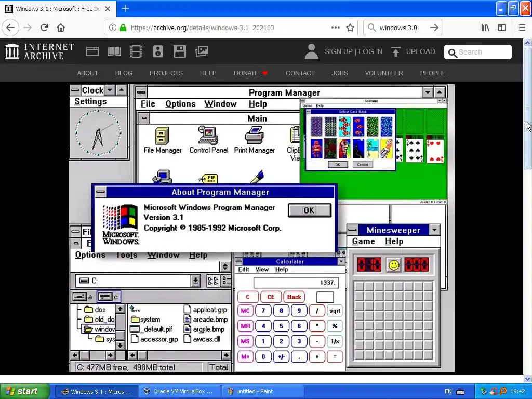This screenshot has height=399, width=532.
Task: Click the Calculator MC memory clear button
Action: (x=245, y=311)
